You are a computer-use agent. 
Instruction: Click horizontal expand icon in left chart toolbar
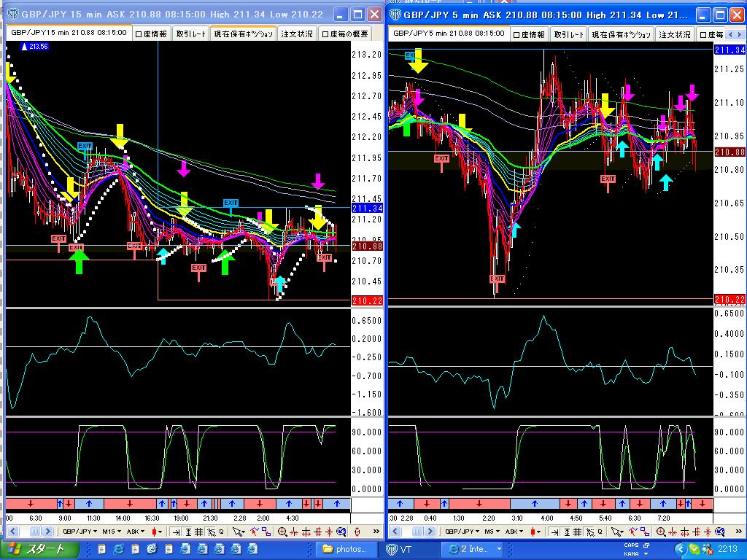coord(306,532)
